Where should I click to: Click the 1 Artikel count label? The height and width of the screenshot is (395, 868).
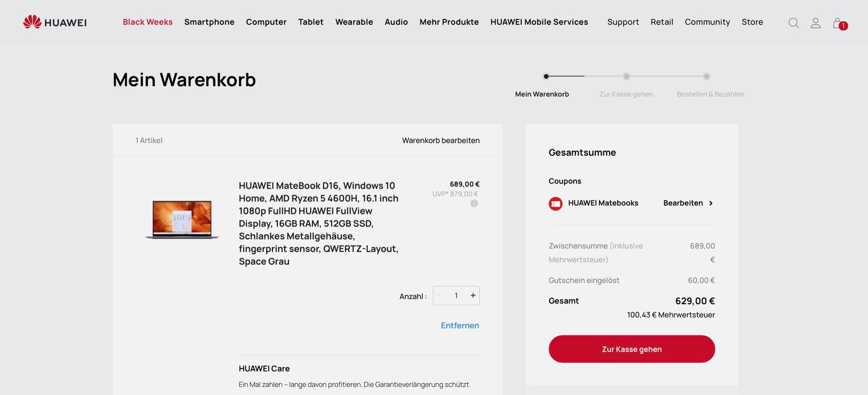[149, 141]
